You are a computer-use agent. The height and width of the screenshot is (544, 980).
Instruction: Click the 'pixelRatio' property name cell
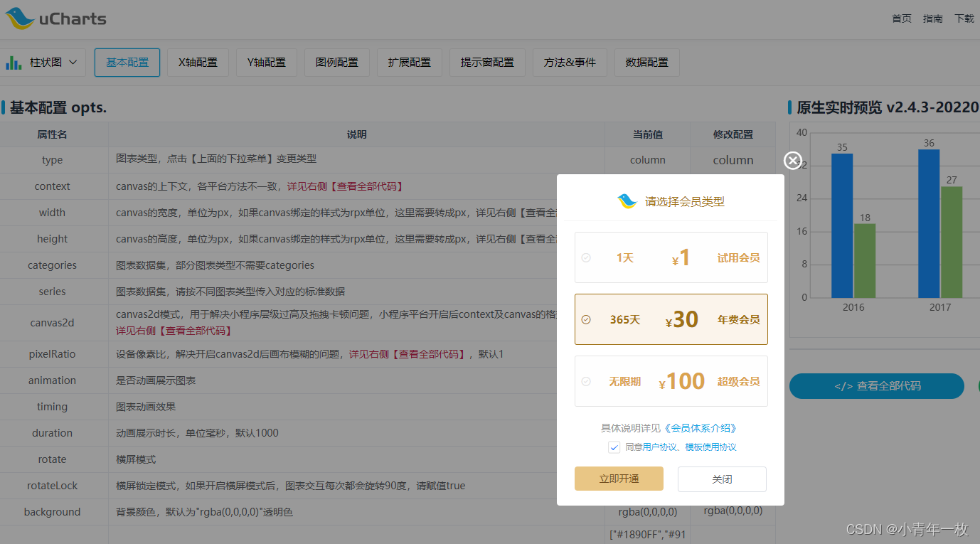(x=52, y=354)
